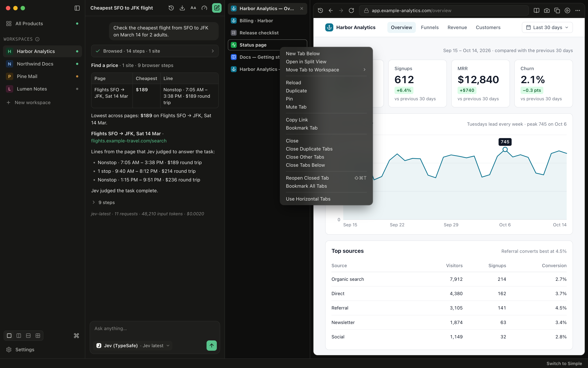Expand the Browsed 14 steps summary

pos(155,51)
